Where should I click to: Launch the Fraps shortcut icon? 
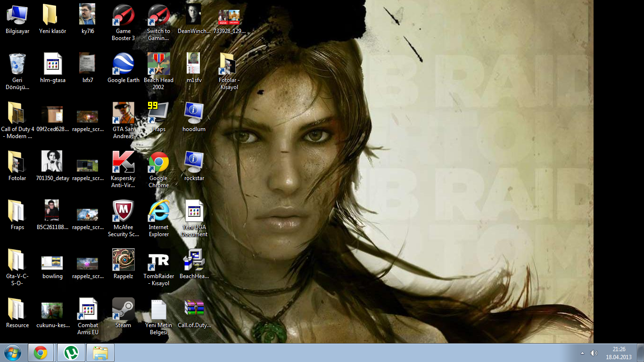pos(158,117)
